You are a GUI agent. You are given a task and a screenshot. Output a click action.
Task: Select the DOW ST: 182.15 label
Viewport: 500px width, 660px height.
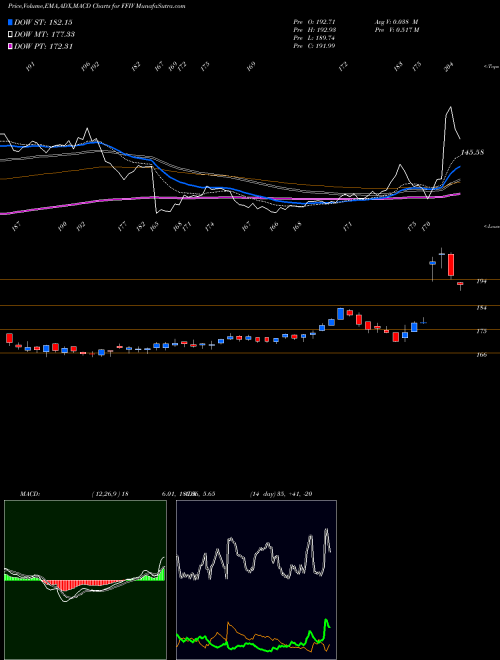(43, 22)
